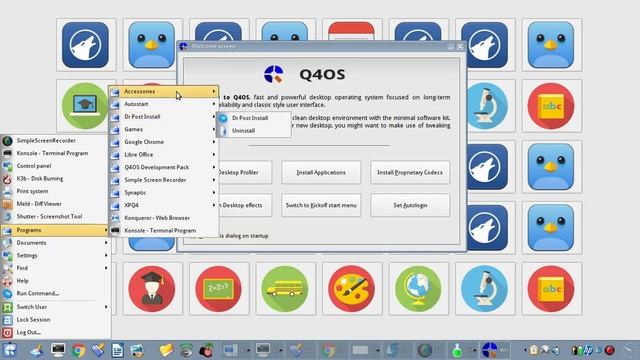Open Print system menu entry
This screenshot has height=360, width=640.
point(55,191)
